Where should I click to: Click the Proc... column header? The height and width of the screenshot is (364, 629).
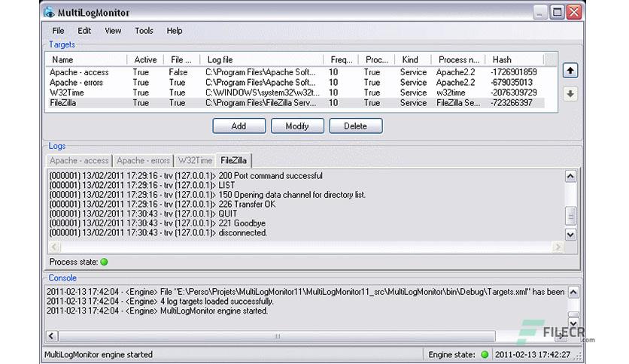[377, 59]
